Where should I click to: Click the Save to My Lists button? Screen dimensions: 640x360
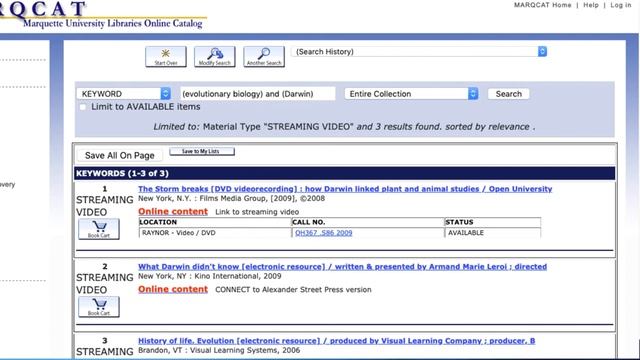[x=202, y=151]
